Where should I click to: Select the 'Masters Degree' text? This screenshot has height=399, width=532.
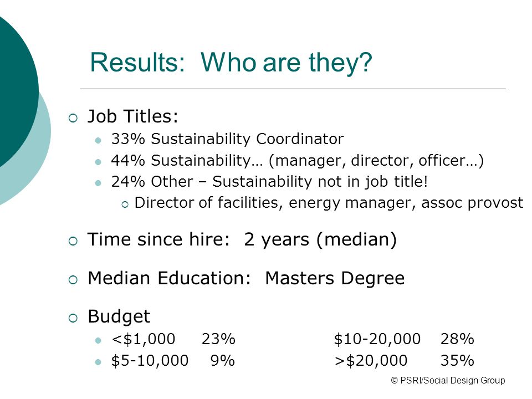click(335, 278)
